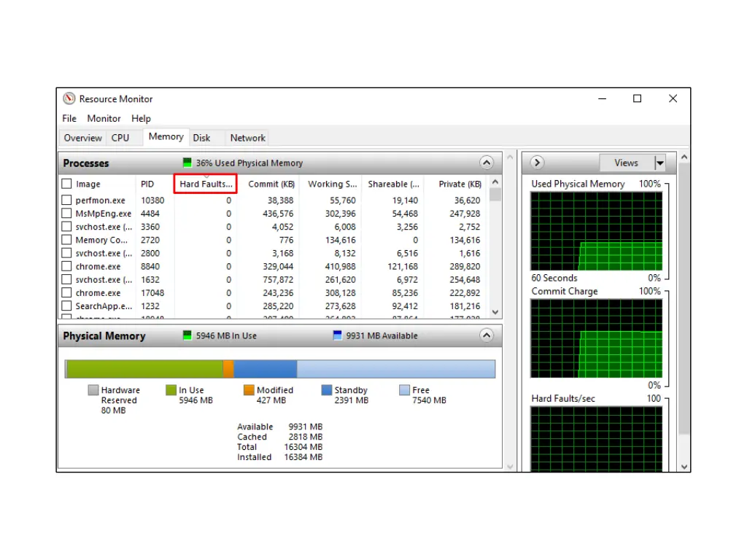Click the In Use green legend swatch
This screenshot has width=747, height=560.
click(x=171, y=390)
